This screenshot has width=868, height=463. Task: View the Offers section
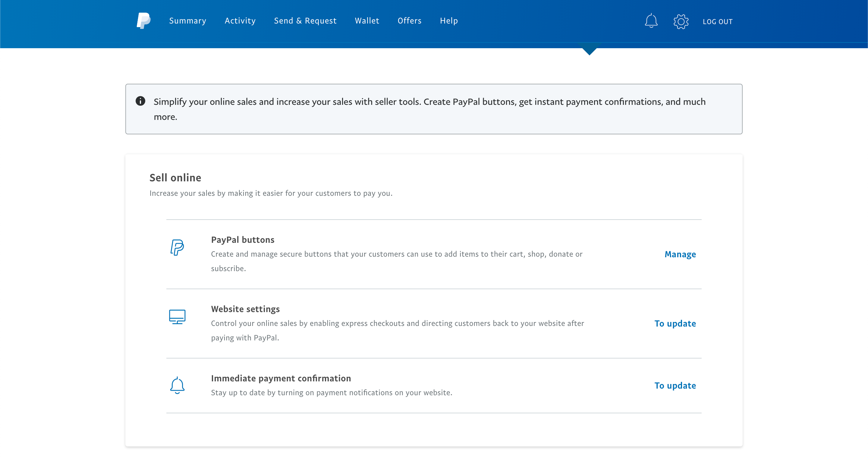[409, 21]
